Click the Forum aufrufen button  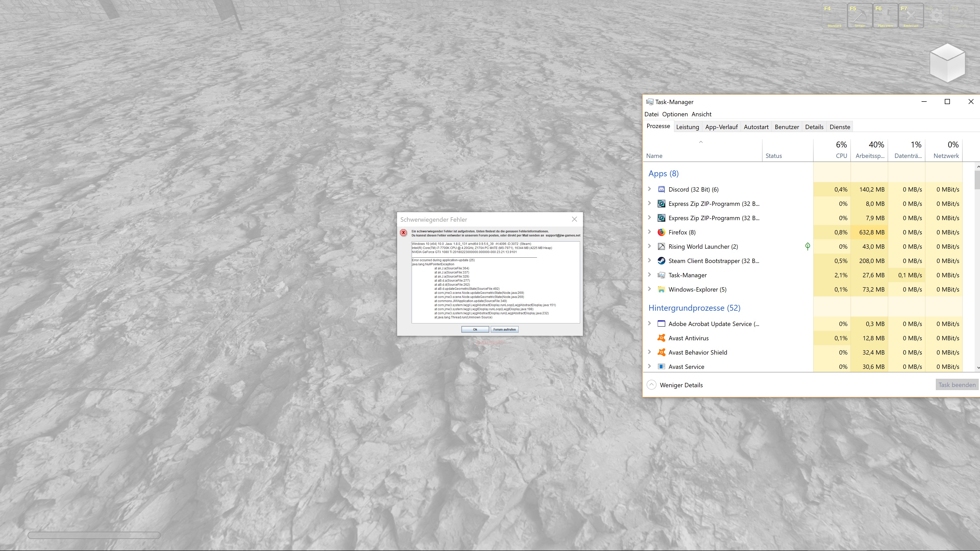coord(504,329)
